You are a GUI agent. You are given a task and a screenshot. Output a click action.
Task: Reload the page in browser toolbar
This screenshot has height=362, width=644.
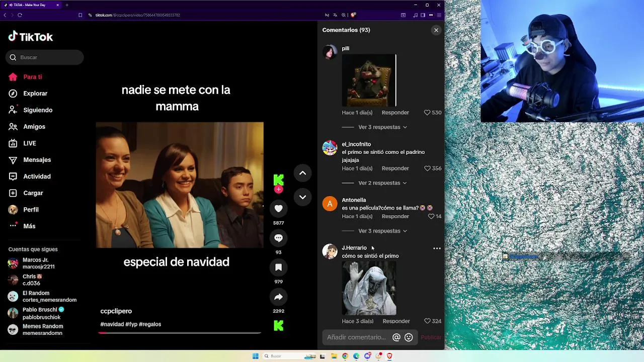tap(20, 15)
